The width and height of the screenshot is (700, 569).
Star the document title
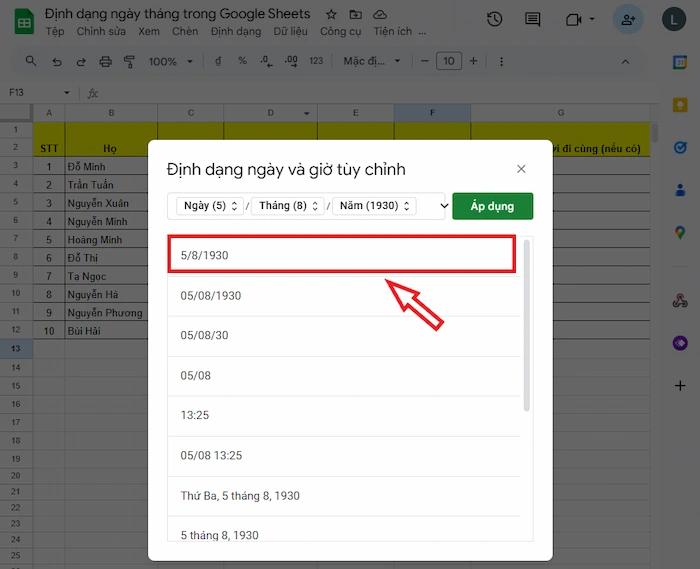coord(331,15)
